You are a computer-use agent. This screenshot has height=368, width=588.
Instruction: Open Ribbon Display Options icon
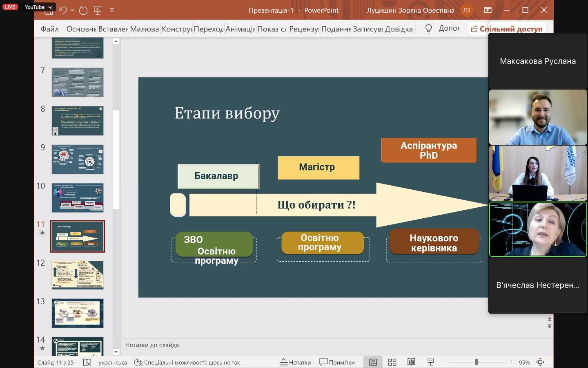pos(488,10)
